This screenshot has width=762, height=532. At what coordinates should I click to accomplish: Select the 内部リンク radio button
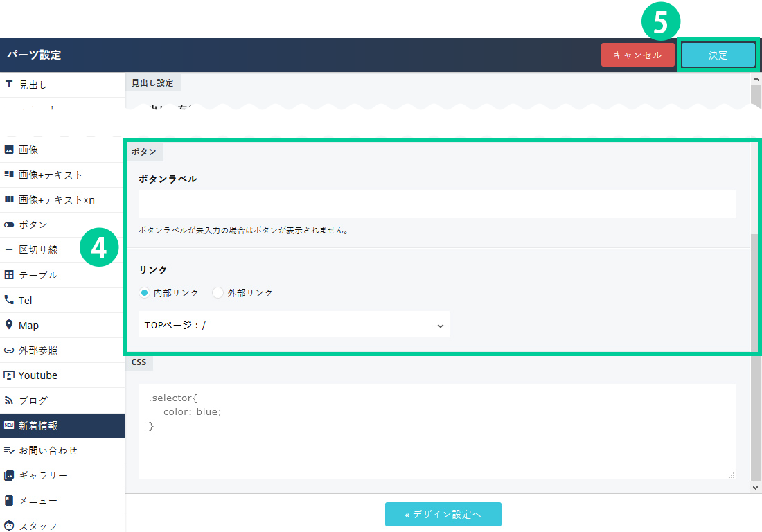point(144,293)
